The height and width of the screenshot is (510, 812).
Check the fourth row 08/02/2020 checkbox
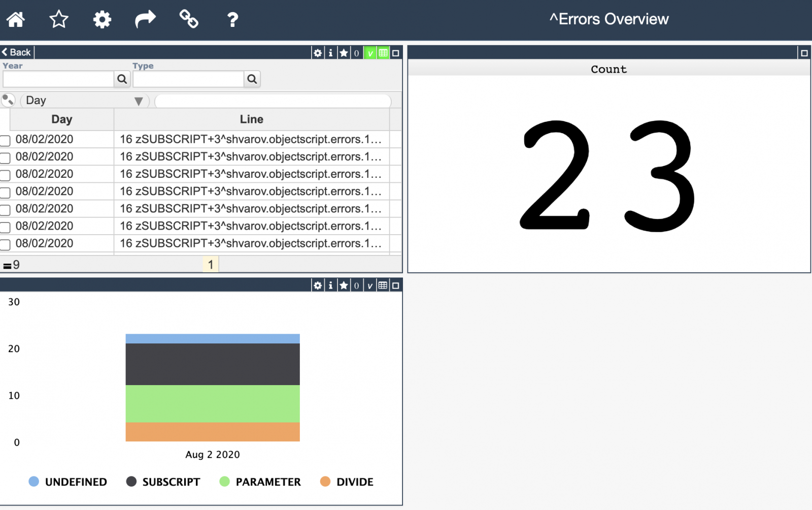(5, 193)
